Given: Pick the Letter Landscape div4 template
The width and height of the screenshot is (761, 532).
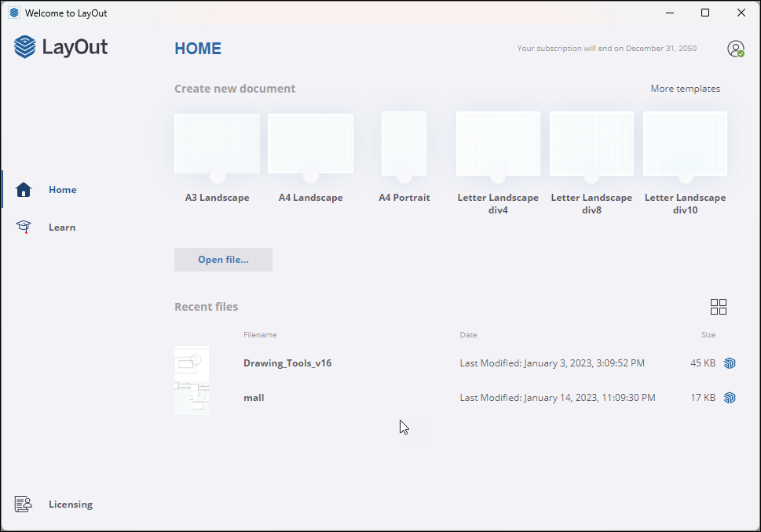Looking at the screenshot, I should (x=497, y=144).
